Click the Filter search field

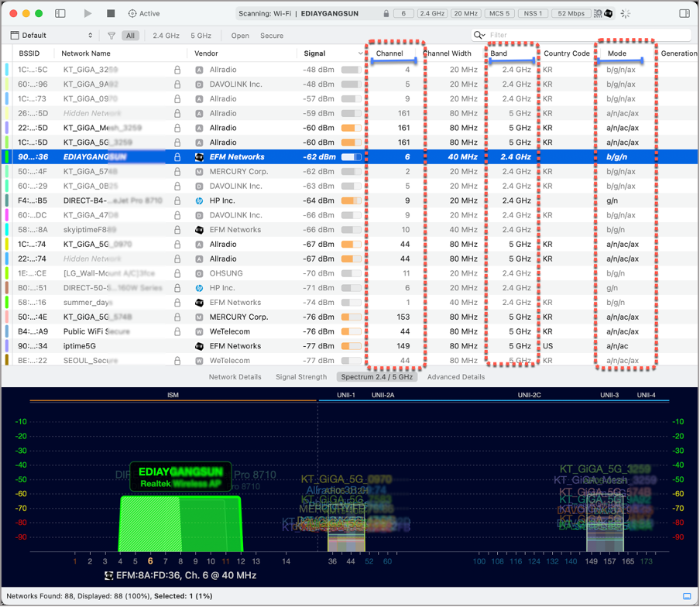(x=588, y=35)
